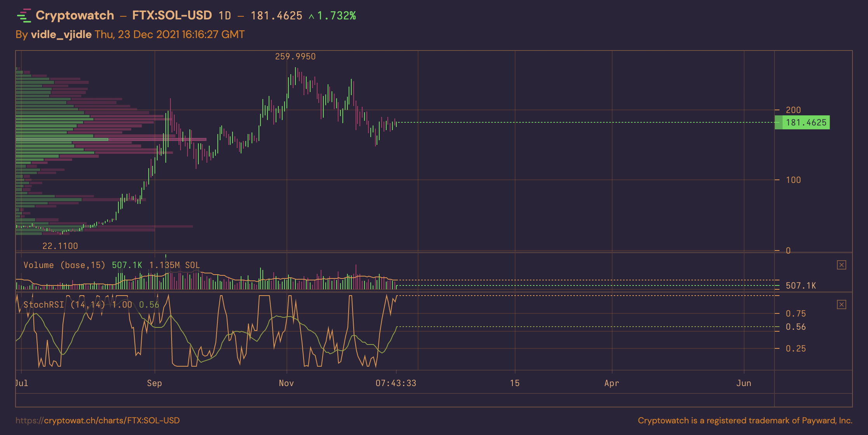Image resolution: width=868 pixels, height=435 pixels.
Task: Close the StochRSI indicator panel
Action: (x=841, y=304)
